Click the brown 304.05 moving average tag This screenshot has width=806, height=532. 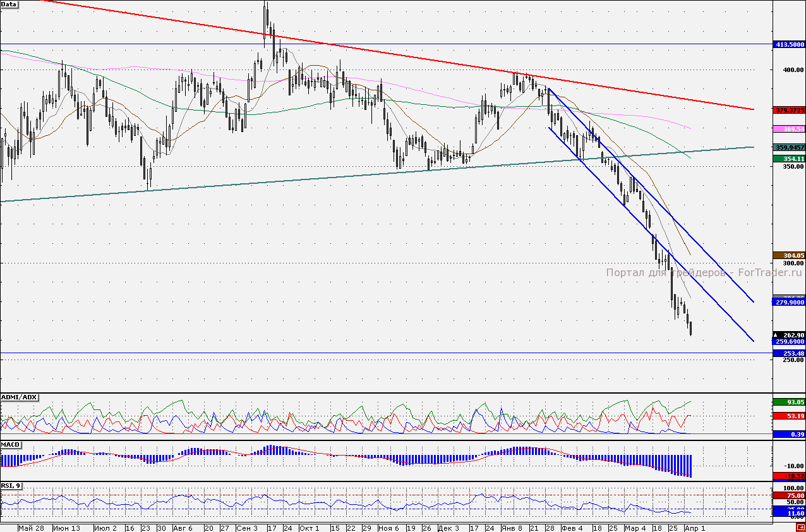pos(789,255)
